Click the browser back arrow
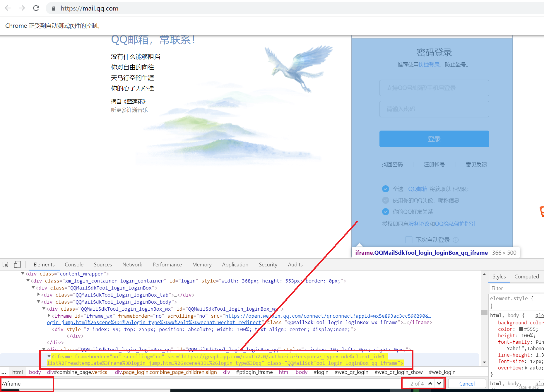The height and width of the screenshot is (392, 544). point(8,8)
